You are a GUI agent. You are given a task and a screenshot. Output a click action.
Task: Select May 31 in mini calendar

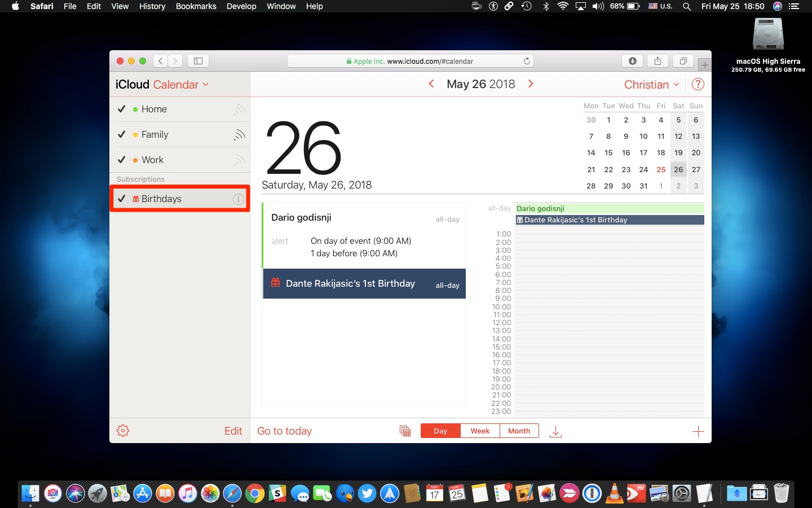point(643,186)
